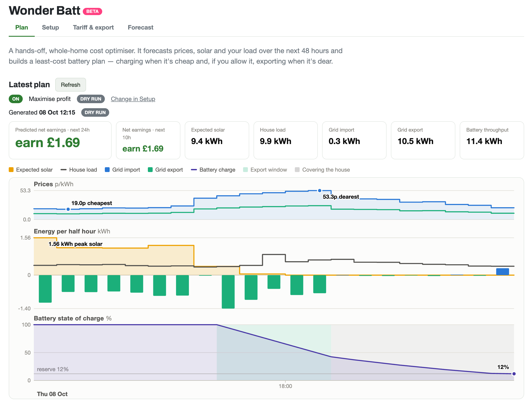Click the DRY RUN badge beside Maximise profit

click(x=91, y=99)
